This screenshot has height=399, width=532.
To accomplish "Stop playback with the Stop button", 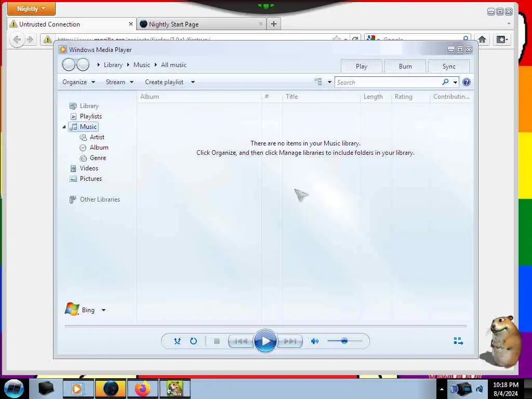I will click(217, 341).
